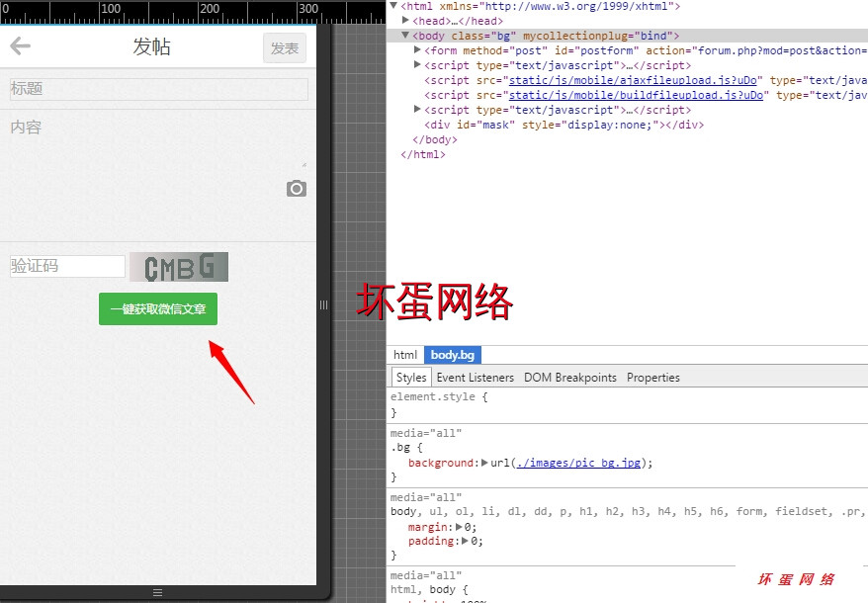This screenshot has width=868, height=603.
Task: Collapse the html root node
Action: pyautogui.click(x=393, y=6)
